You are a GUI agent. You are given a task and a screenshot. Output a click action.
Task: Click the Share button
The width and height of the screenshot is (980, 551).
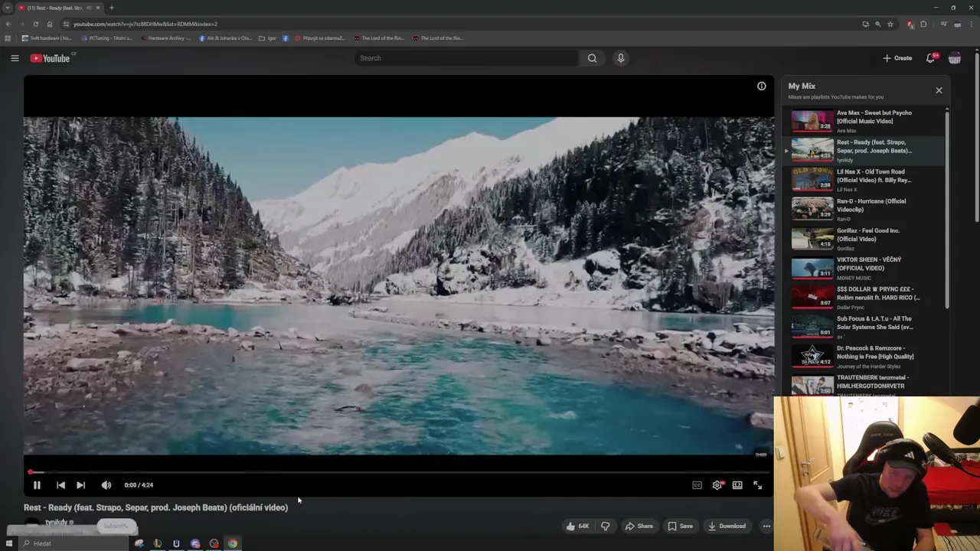[639, 526]
